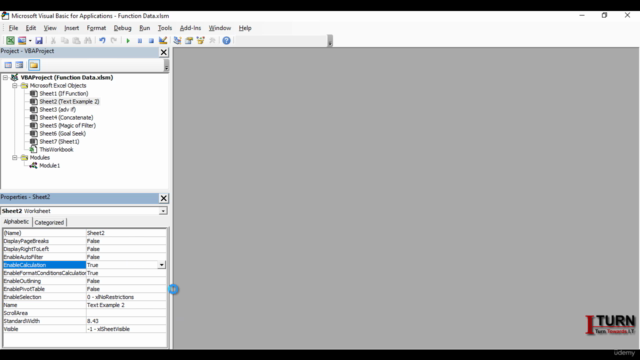
Task: Click the Insert UserForm toolbar icon
Action: [x=22, y=40]
